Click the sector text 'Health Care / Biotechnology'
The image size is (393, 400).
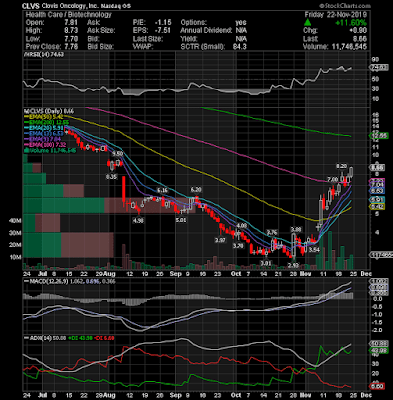pos(68,15)
